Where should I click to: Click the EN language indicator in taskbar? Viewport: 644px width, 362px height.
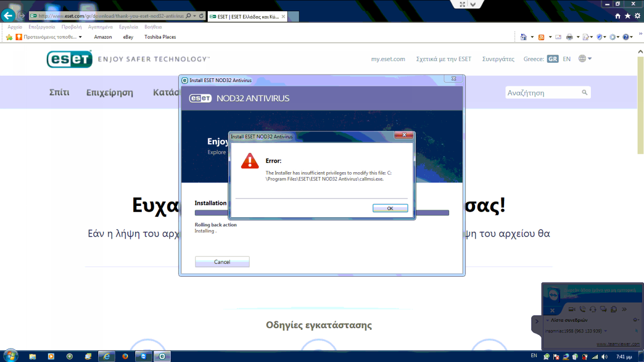pos(534,356)
